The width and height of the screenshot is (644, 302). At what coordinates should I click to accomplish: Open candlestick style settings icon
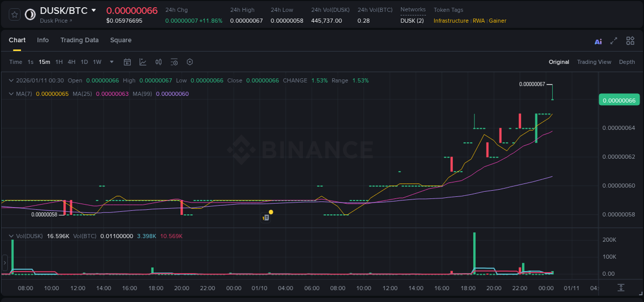point(158,62)
